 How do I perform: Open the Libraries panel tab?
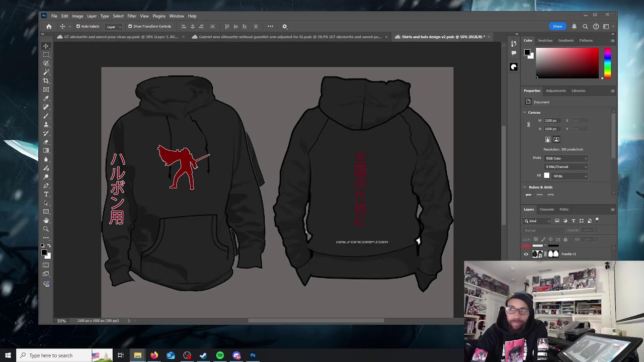tap(578, 90)
